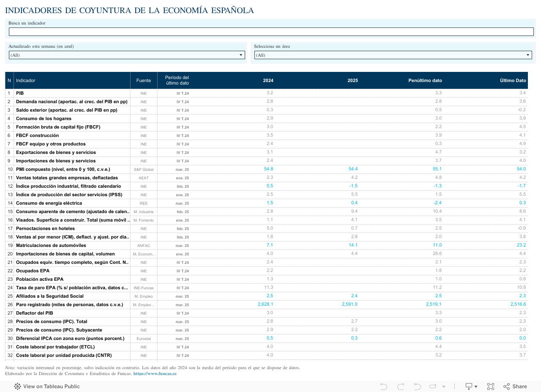
Task: Click the 'Penúltimo dato' column header
Action: pos(425,80)
